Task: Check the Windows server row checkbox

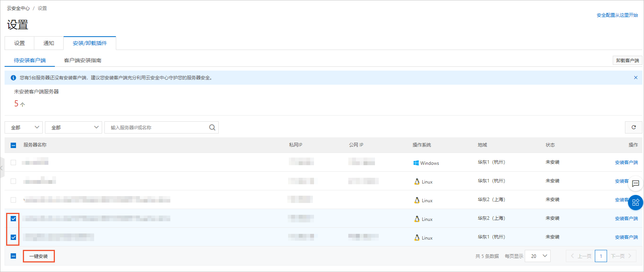Action: tap(13, 163)
